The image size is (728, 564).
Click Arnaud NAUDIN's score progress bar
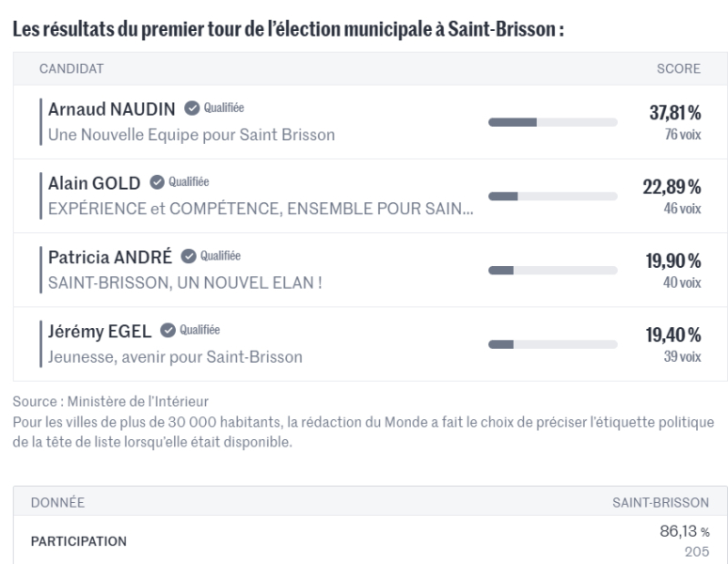[x=553, y=122]
